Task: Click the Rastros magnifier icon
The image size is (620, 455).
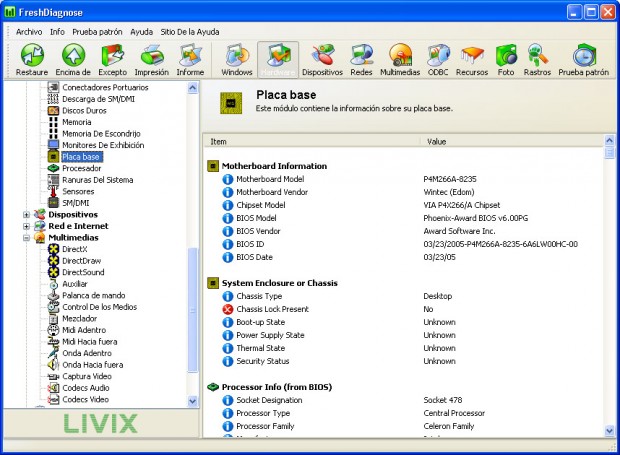Action: coord(537,55)
